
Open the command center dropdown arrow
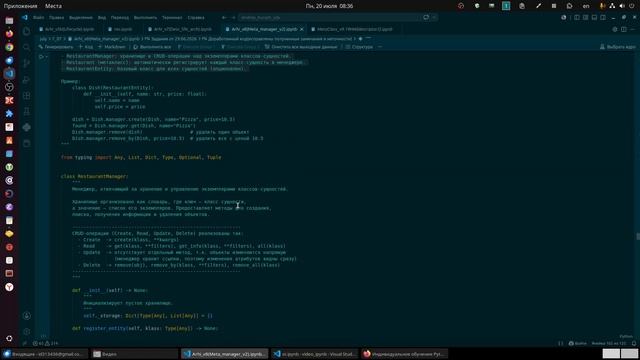tap(434, 18)
